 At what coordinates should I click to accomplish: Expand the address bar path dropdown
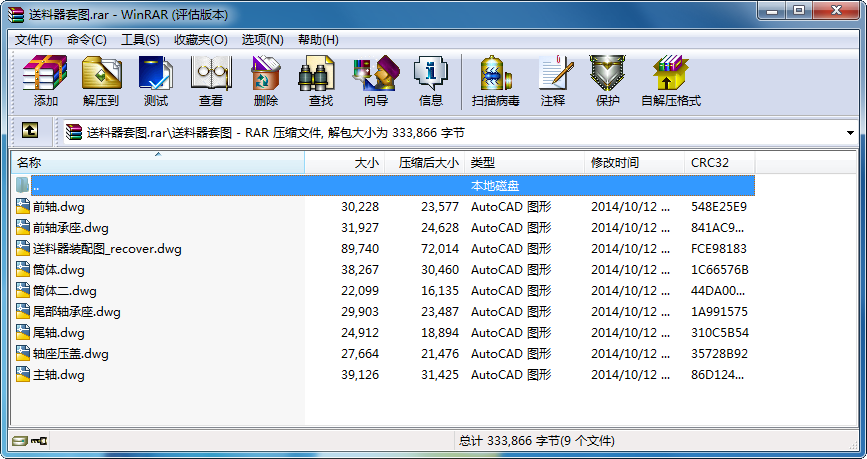click(x=850, y=133)
